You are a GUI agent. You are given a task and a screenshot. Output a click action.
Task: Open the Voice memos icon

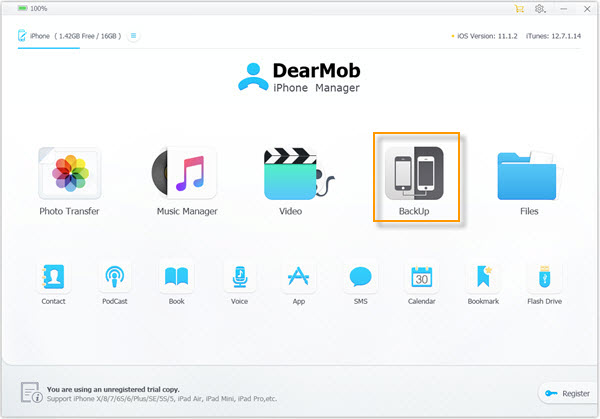tap(240, 277)
